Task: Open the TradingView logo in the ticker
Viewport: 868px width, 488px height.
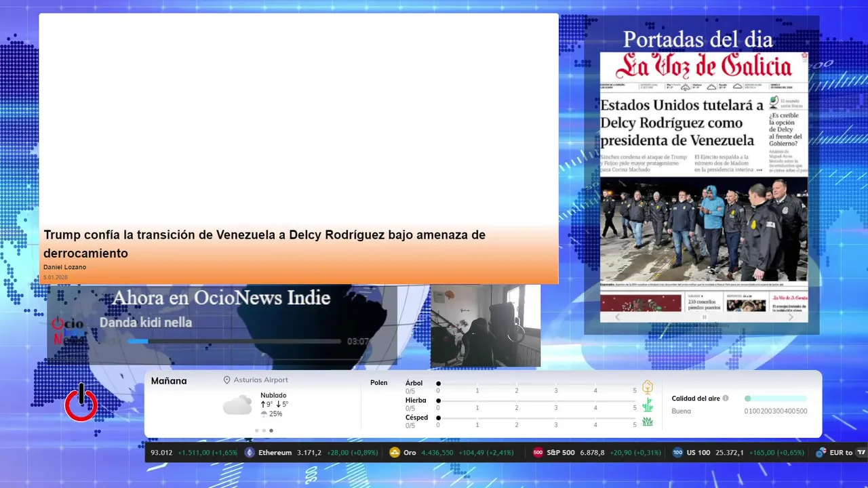Action: 861,453
